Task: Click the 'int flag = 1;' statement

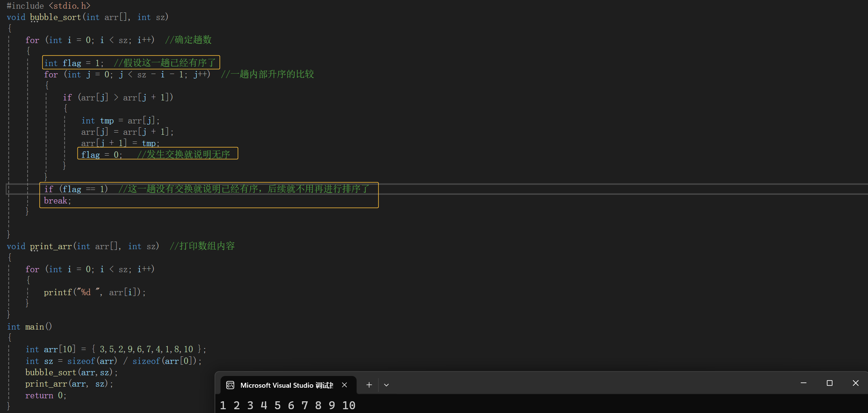Action: coord(74,63)
